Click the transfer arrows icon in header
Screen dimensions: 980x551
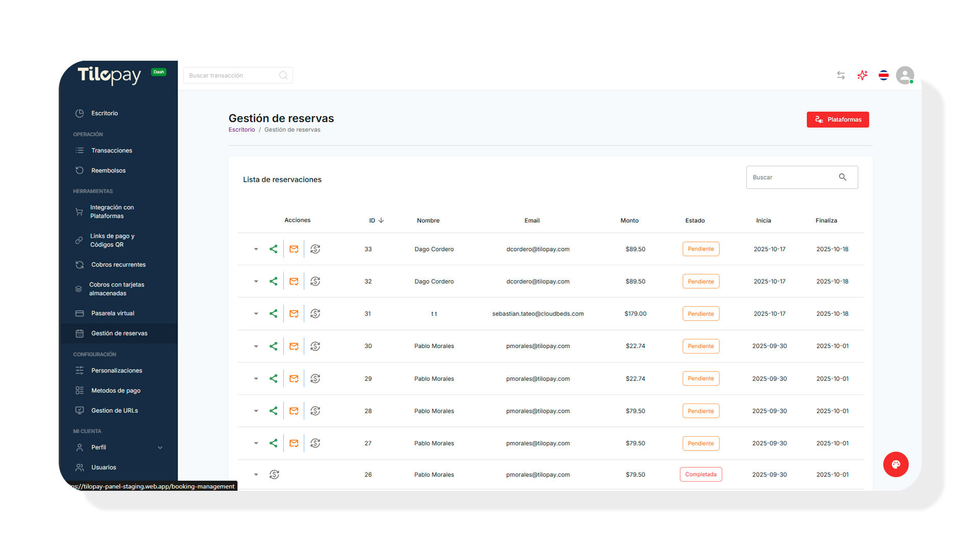click(841, 76)
